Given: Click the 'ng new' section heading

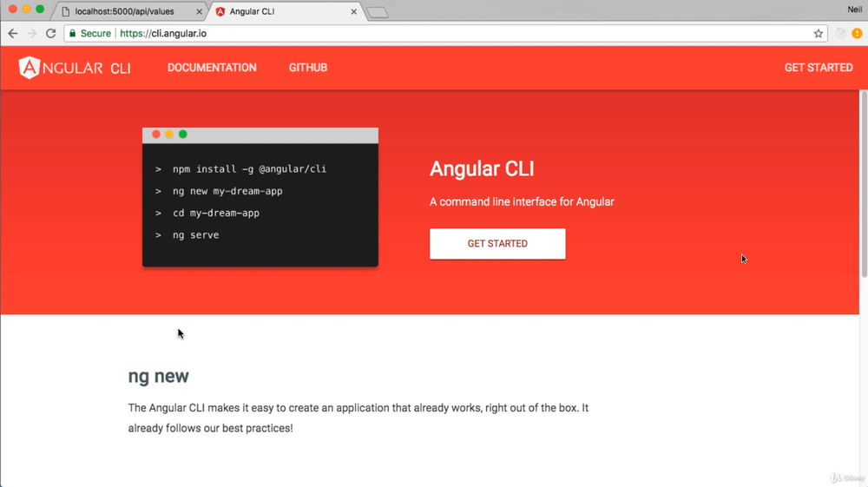Looking at the screenshot, I should pyautogui.click(x=158, y=377).
